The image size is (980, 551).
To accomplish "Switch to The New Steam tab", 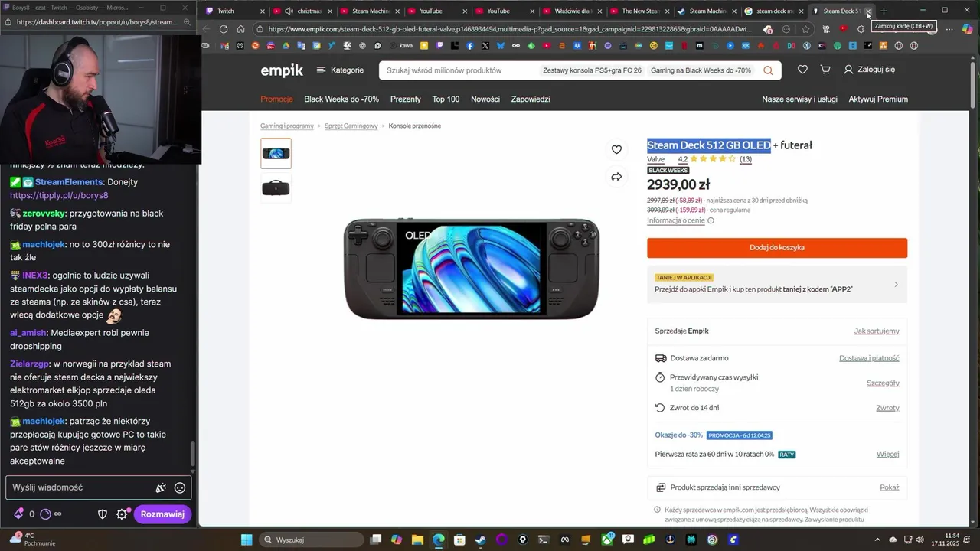I will pyautogui.click(x=640, y=11).
